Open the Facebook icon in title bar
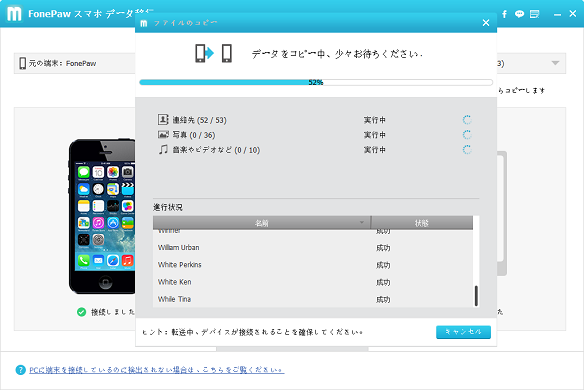This screenshot has width=584, height=390. click(x=504, y=14)
